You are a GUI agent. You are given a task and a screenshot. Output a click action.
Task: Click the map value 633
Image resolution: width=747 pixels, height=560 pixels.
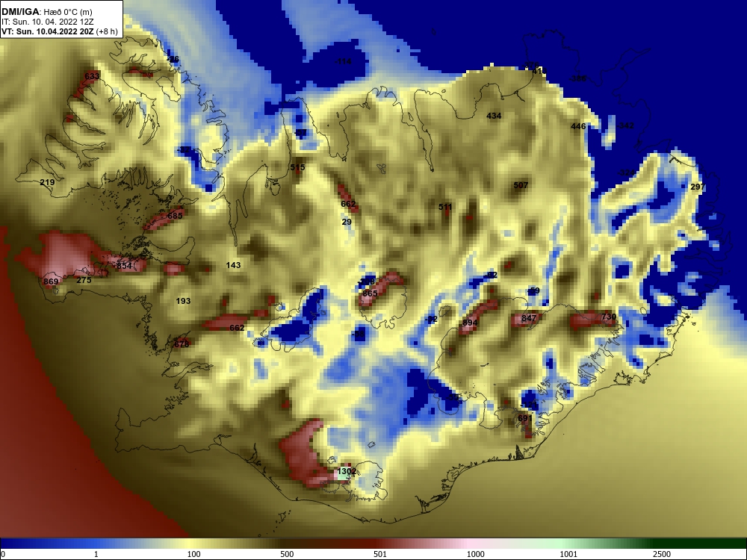[92, 76]
